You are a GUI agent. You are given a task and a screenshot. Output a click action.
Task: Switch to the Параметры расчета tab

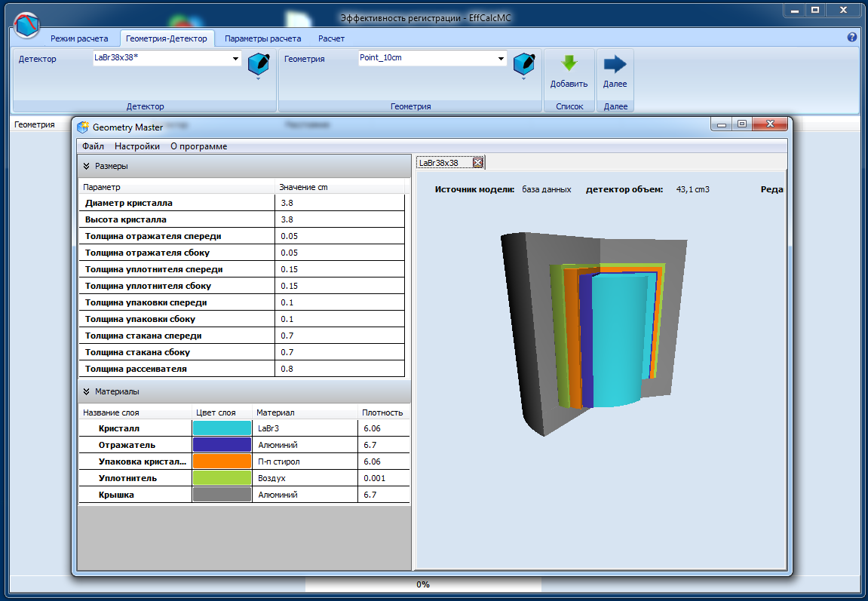(x=262, y=38)
